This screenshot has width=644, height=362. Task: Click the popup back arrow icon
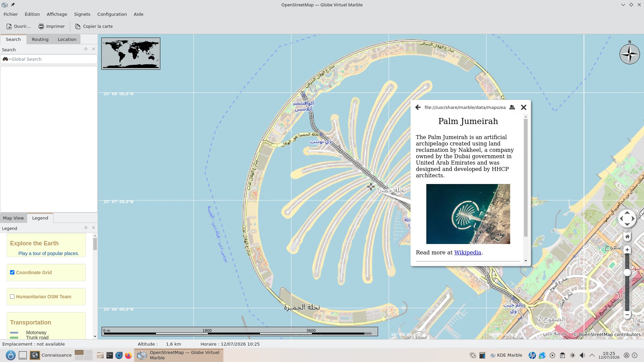(418, 107)
